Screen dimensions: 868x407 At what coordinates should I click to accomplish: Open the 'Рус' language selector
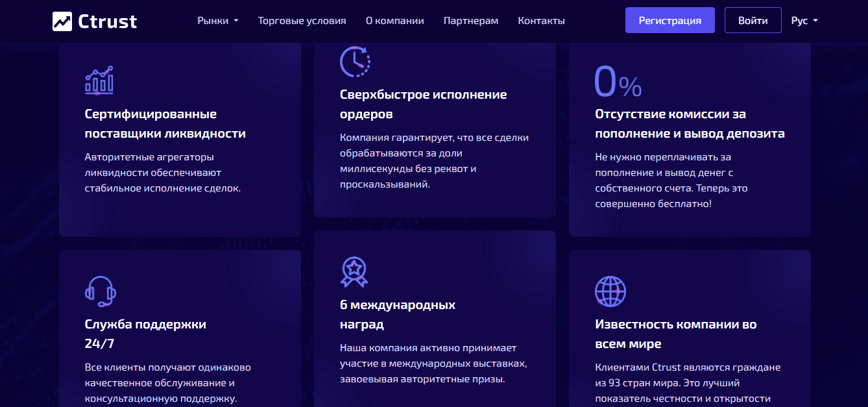804,20
